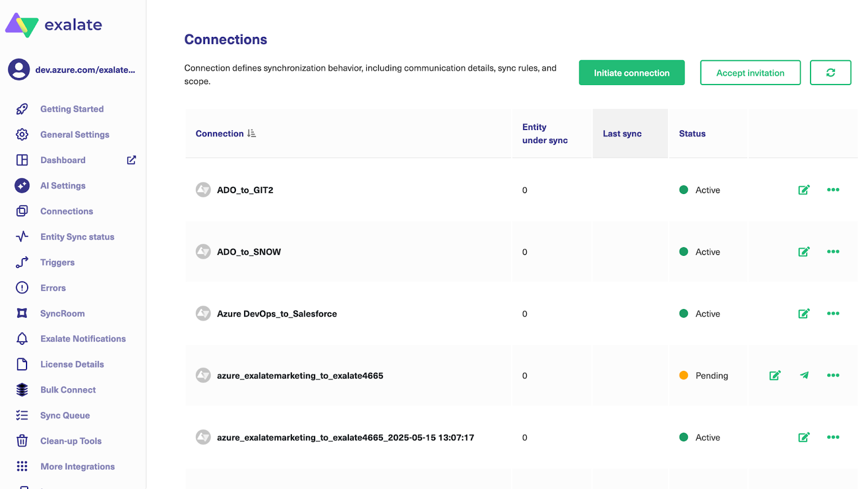Click the Clean-up Tools trash icon
The height and width of the screenshot is (489, 868).
[x=22, y=441]
